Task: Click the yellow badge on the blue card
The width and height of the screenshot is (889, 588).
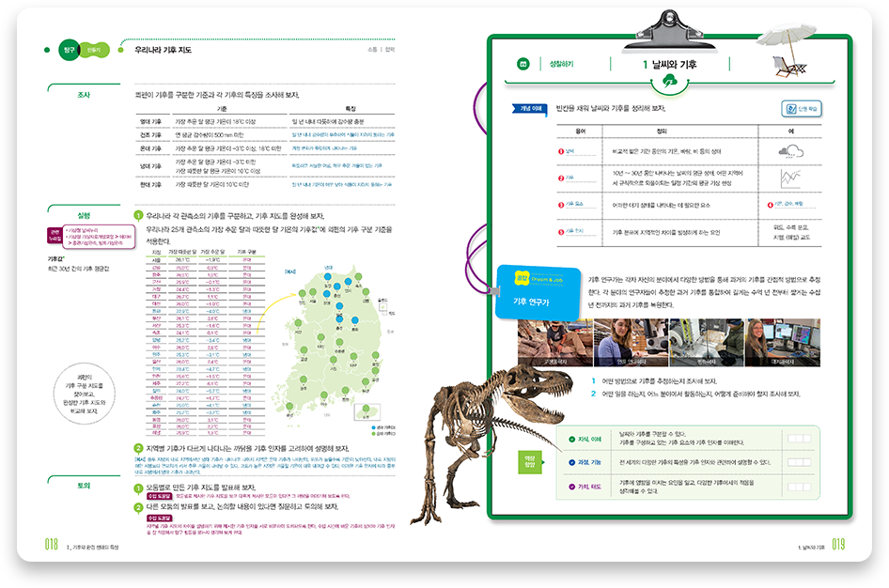Action: [x=522, y=278]
